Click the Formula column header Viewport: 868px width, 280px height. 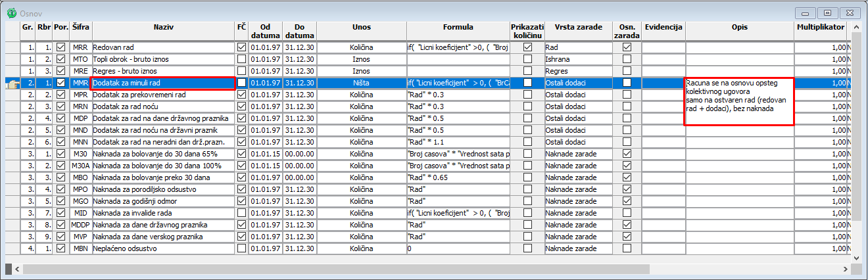click(x=458, y=32)
